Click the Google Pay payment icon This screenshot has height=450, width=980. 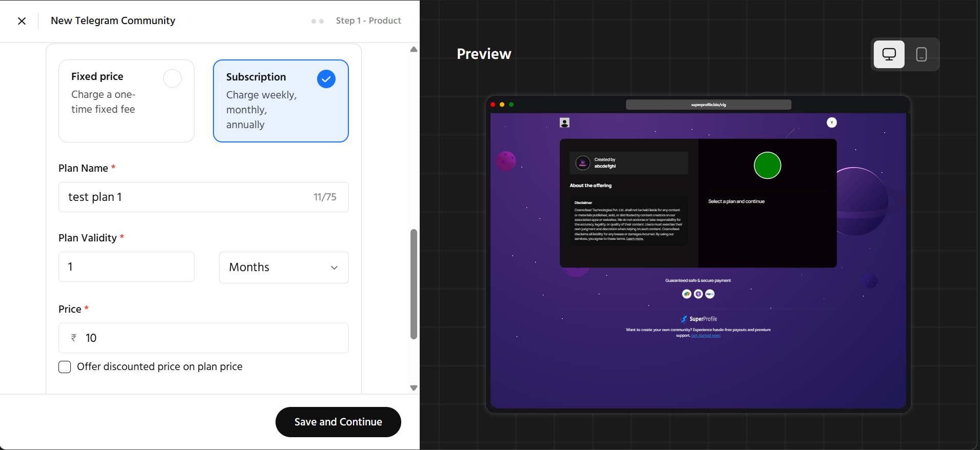click(x=687, y=294)
